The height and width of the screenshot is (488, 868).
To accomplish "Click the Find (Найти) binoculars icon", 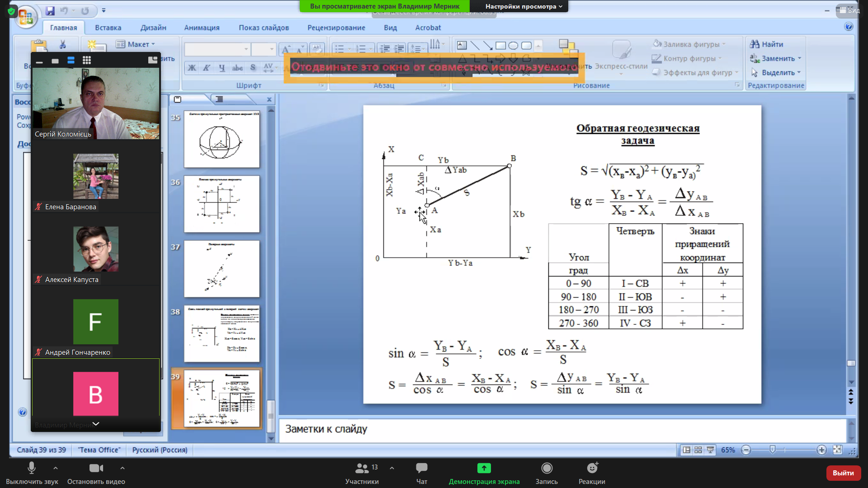I will [755, 44].
